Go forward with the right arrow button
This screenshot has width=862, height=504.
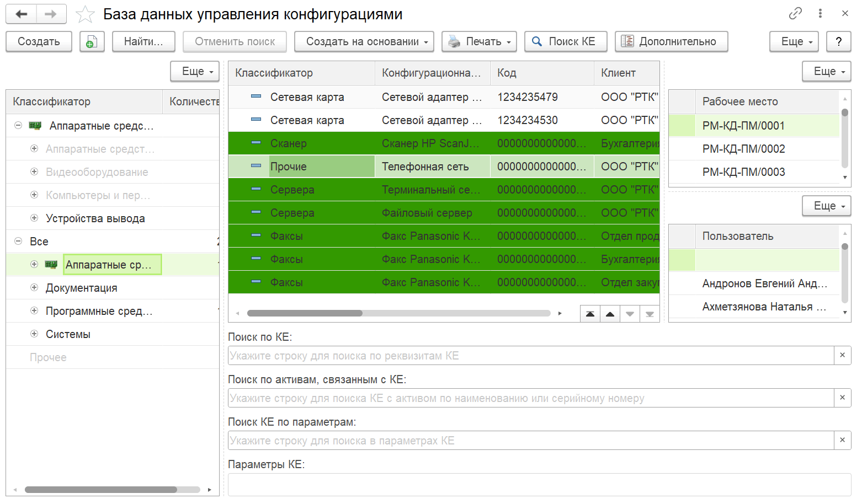pyautogui.click(x=51, y=14)
